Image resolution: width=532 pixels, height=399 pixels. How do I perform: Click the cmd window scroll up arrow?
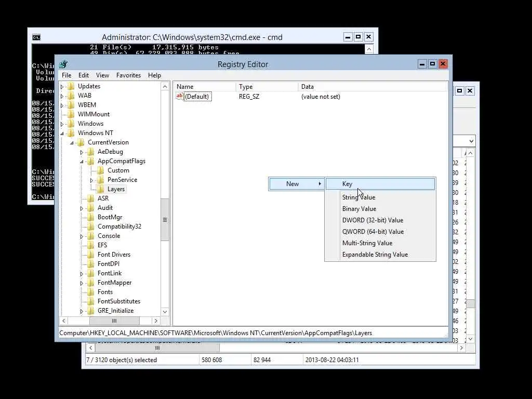[x=369, y=49]
